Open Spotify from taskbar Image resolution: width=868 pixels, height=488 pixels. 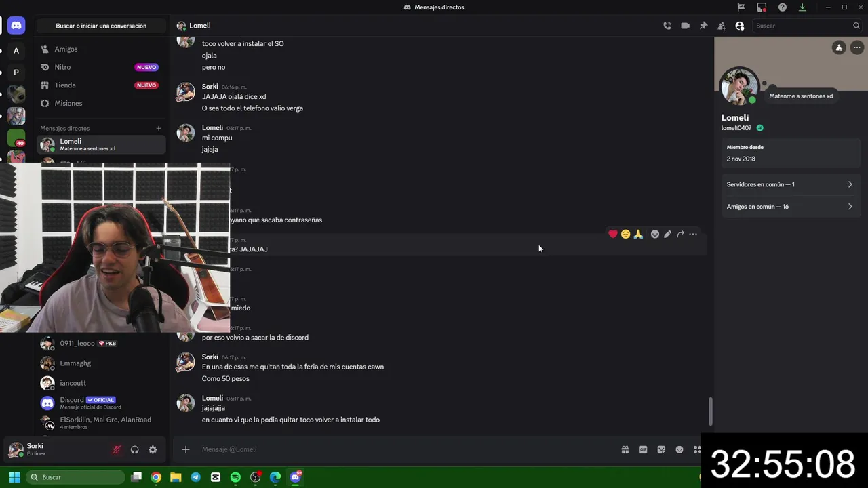click(235, 477)
